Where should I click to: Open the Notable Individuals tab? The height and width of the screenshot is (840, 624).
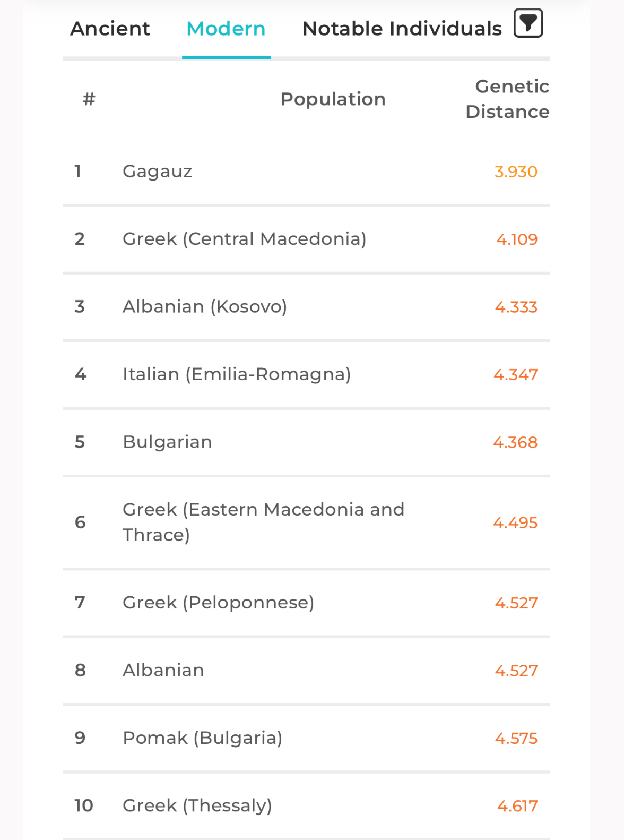402,29
